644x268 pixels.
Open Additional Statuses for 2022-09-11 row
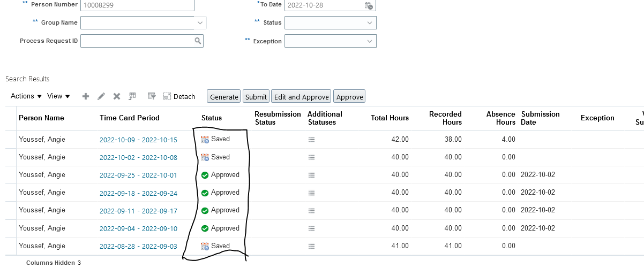[312, 211]
